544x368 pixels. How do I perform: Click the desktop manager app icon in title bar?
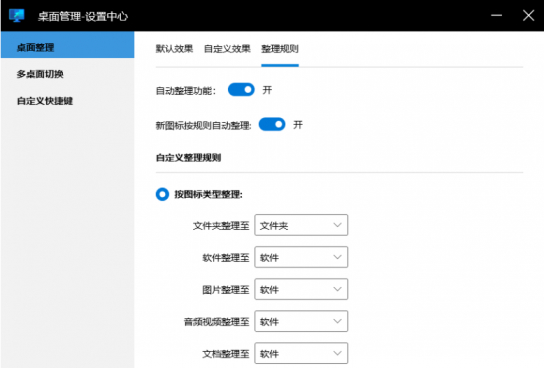pos(16,16)
